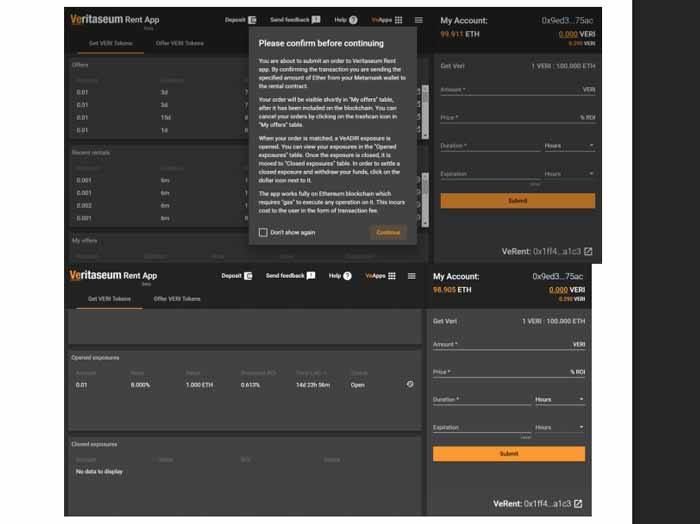Click the Deposit wallet icon in top screenshot
Viewport: 700px width, 524px height.
[x=252, y=20]
